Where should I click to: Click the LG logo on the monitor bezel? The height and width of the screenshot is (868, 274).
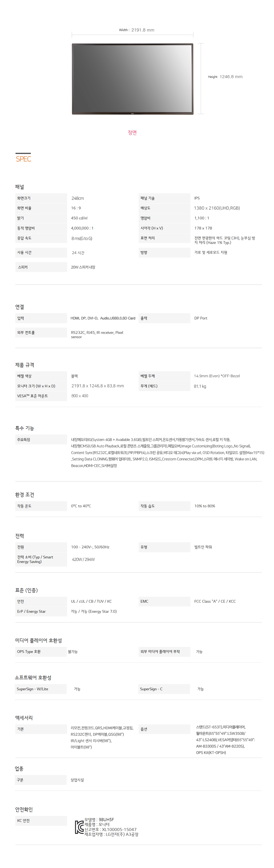tap(132, 113)
